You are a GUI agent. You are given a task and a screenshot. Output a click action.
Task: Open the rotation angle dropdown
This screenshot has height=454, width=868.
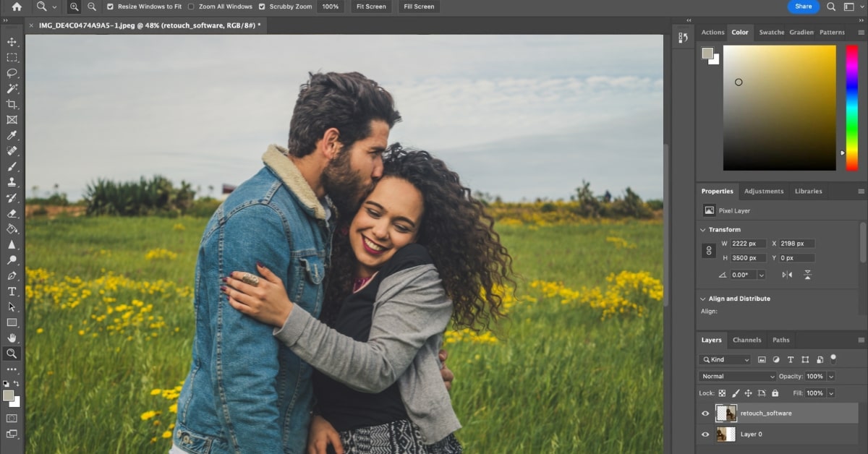[x=761, y=275]
